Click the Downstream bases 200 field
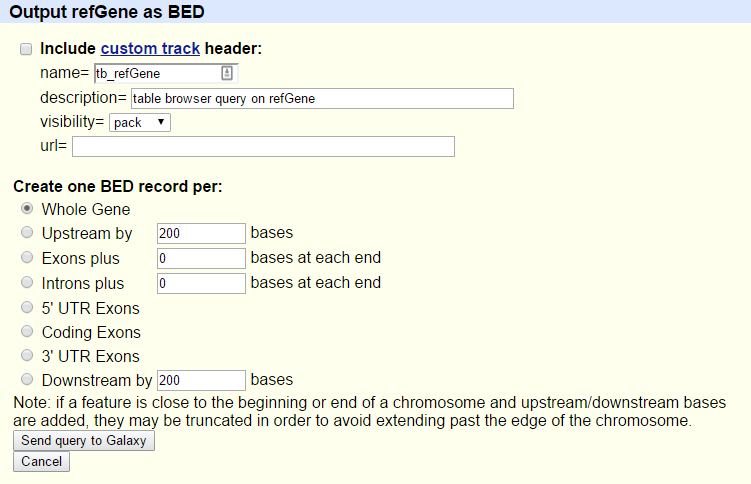The image size is (751, 484). (x=201, y=380)
